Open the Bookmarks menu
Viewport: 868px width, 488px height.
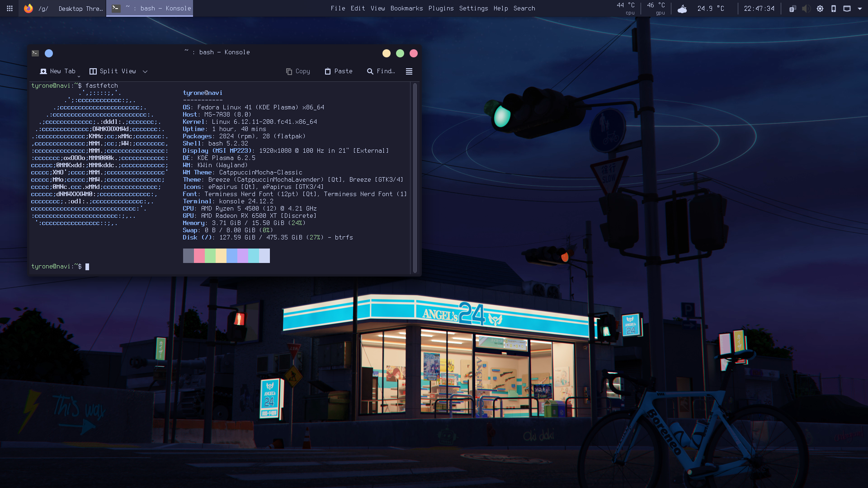point(406,8)
